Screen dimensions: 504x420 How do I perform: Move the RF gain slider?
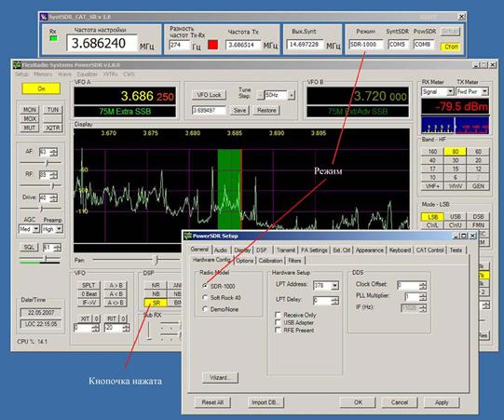point(53,185)
